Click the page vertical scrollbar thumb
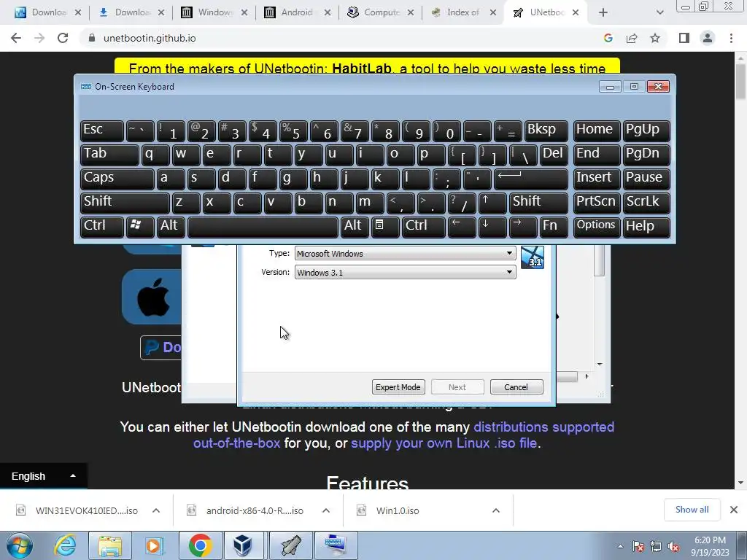The width and height of the screenshot is (747, 560). point(741,82)
